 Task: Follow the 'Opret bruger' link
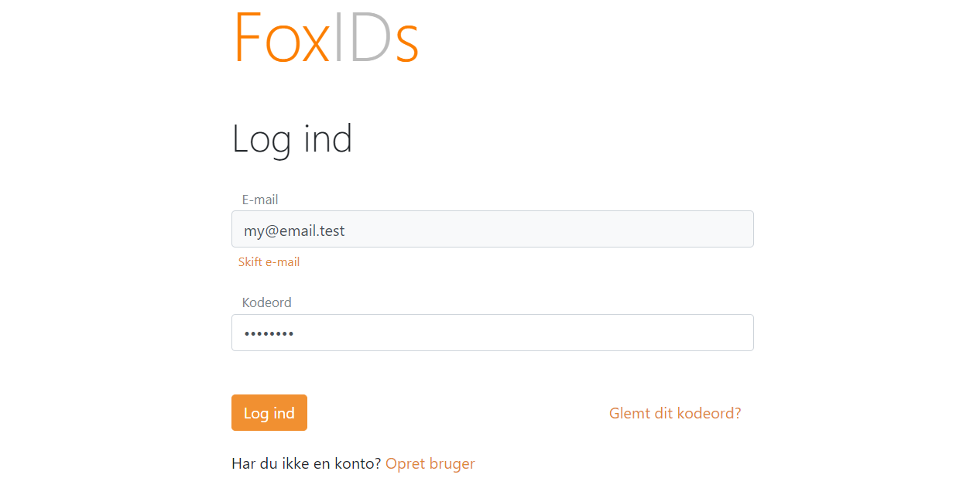[x=430, y=463]
